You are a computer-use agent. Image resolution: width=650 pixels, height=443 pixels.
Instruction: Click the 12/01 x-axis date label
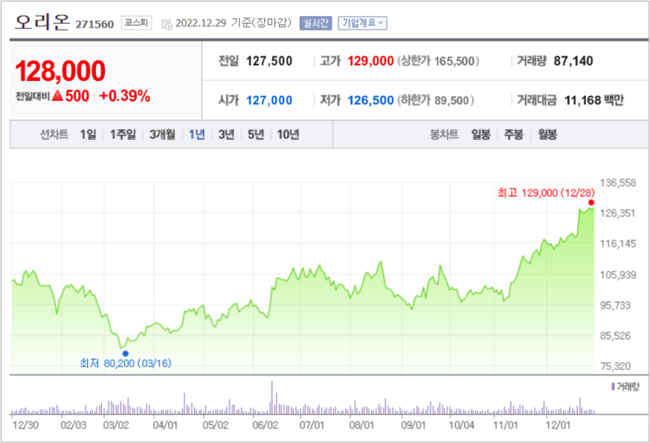(x=558, y=425)
